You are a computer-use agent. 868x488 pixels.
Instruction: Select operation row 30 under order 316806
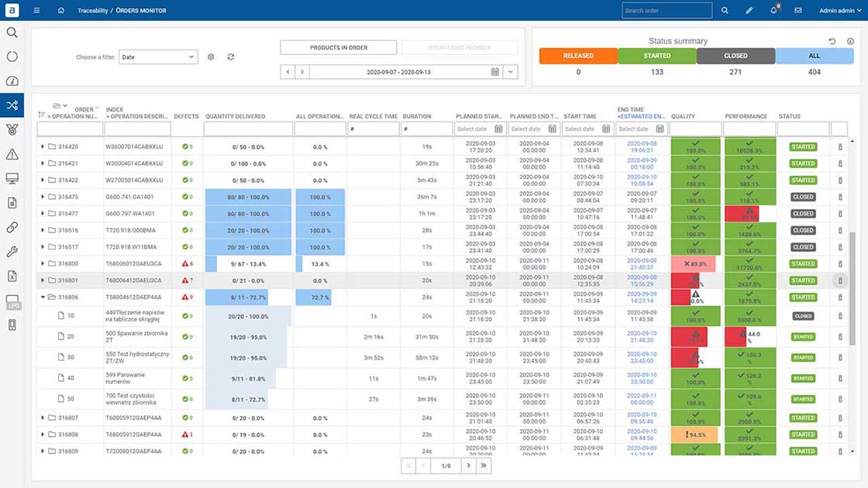71,357
